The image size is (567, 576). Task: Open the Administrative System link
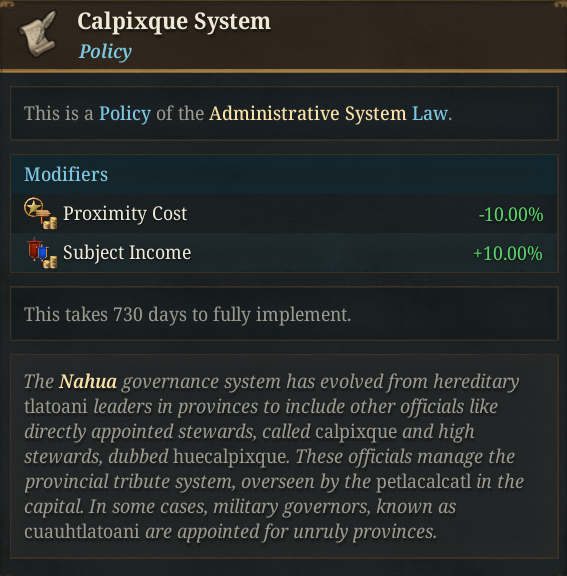click(308, 113)
